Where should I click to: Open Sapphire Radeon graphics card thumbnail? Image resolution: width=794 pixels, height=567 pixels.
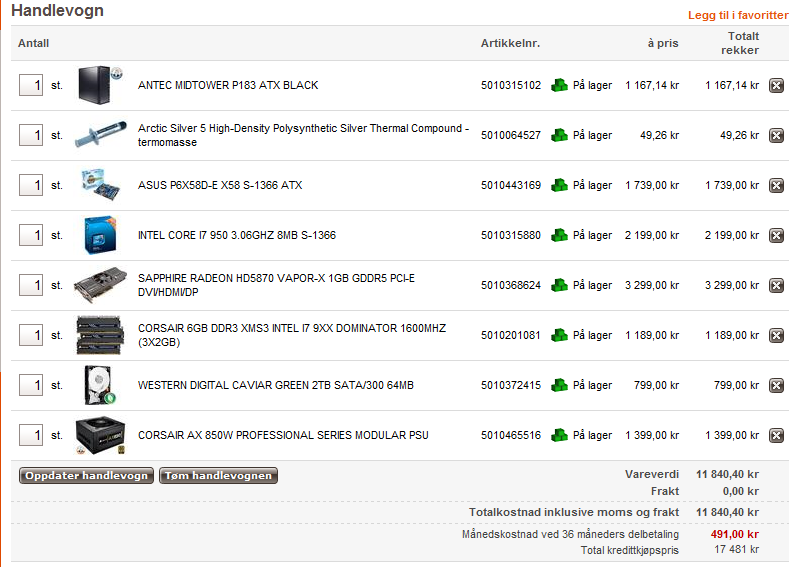(100, 285)
